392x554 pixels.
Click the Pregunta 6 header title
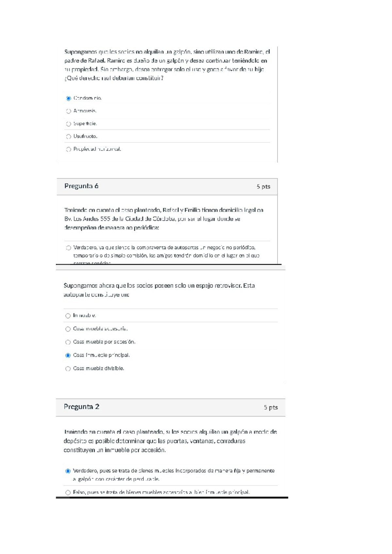click(81, 186)
